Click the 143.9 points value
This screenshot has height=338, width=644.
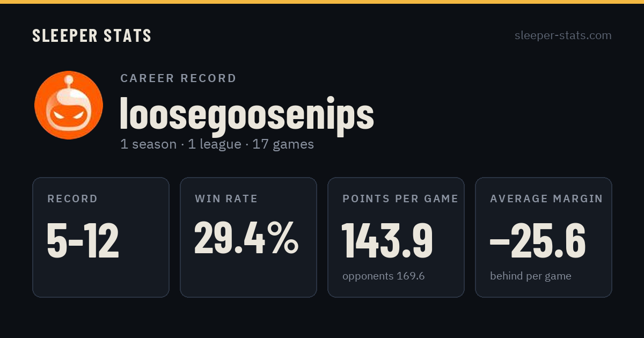pyautogui.click(x=387, y=240)
